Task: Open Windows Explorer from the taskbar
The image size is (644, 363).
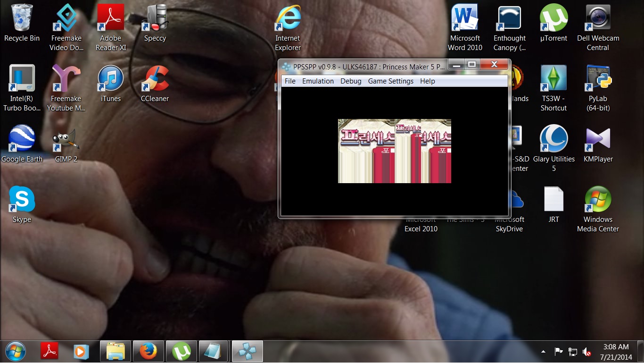Action: (116, 352)
